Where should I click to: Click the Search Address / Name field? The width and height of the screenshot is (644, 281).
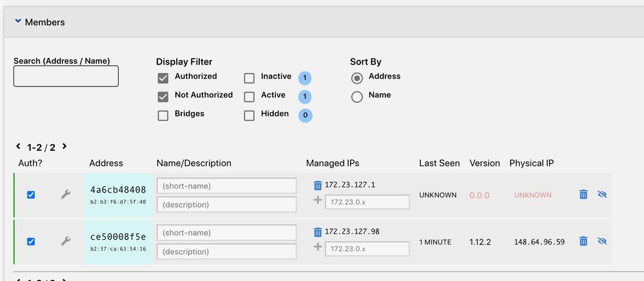point(66,76)
